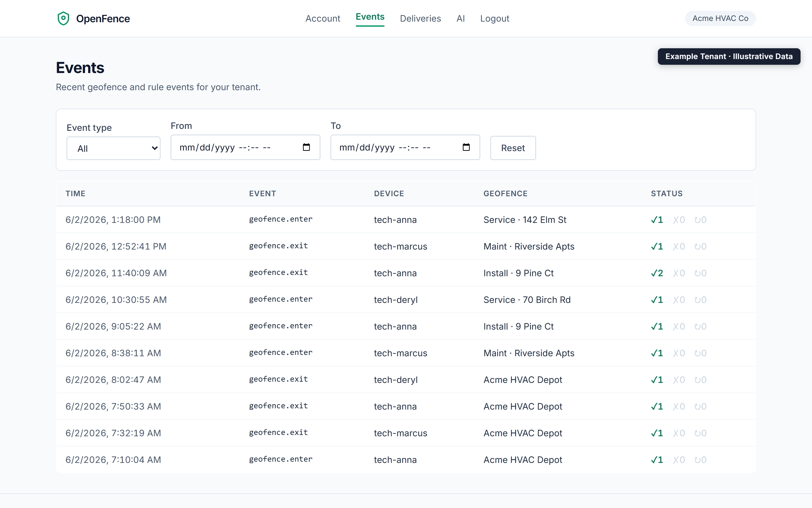This screenshot has width=812, height=508.
Task: Click the TIME column header
Action: (75, 194)
